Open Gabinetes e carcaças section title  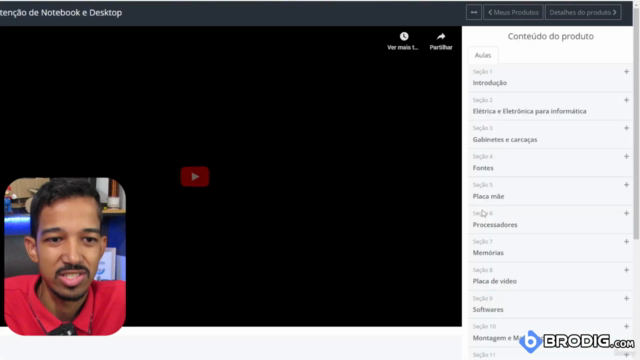point(505,140)
